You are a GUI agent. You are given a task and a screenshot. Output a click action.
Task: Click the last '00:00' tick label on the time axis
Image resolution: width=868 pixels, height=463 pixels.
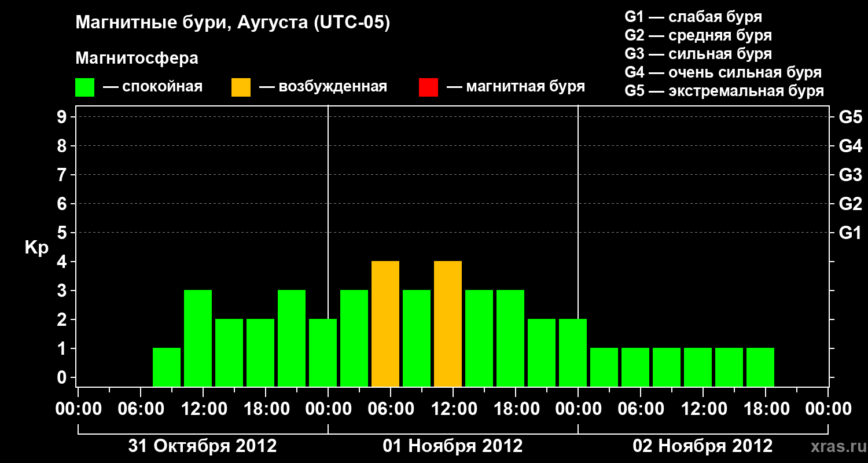(x=828, y=409)
